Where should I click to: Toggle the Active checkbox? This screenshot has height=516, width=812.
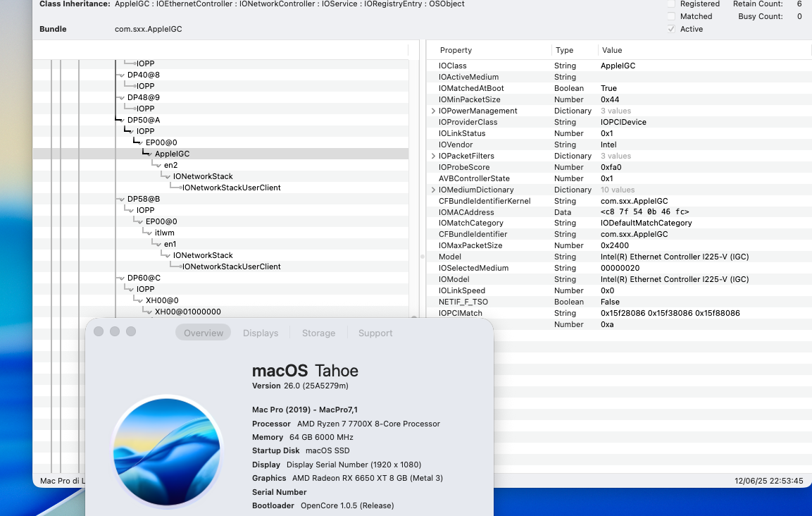coord(671,29)
